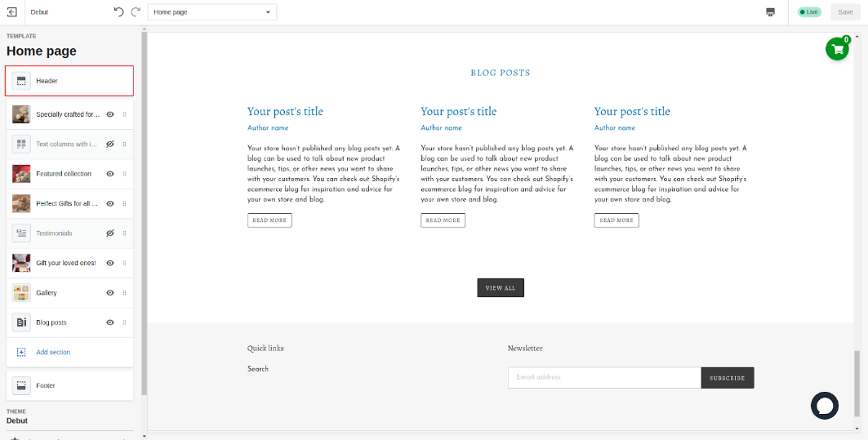Click the VIEW ALL blog button
Screen dimensions: 868x440
pos(501,288)
